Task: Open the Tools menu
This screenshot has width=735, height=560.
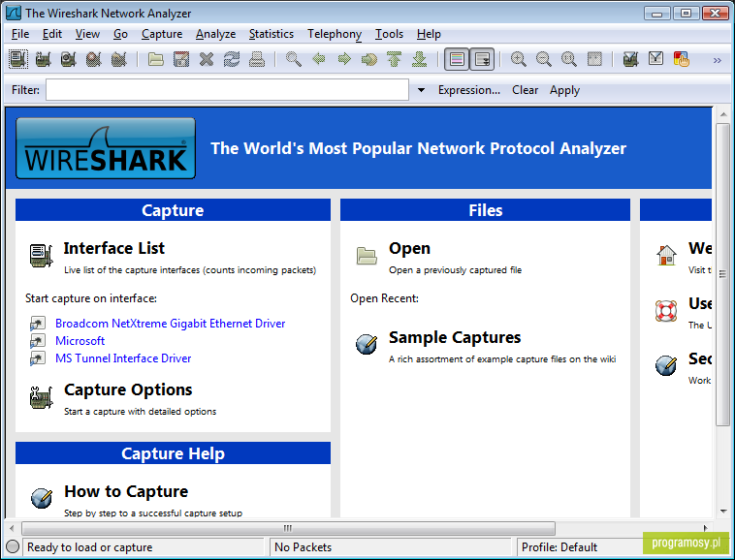Action: tap(389, 34)
